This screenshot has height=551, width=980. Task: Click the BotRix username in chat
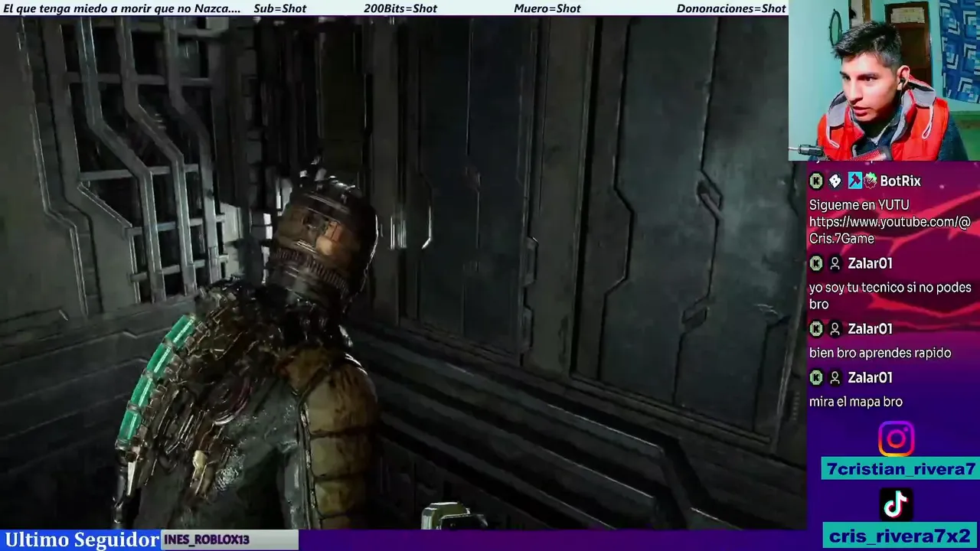(900, 181)
